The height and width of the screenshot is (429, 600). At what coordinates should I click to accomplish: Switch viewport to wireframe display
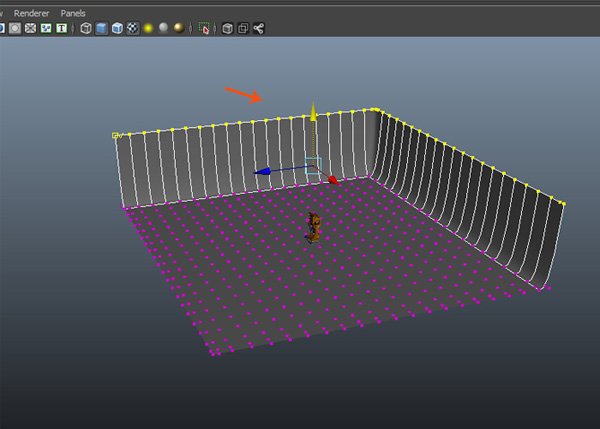pos(86,28)
